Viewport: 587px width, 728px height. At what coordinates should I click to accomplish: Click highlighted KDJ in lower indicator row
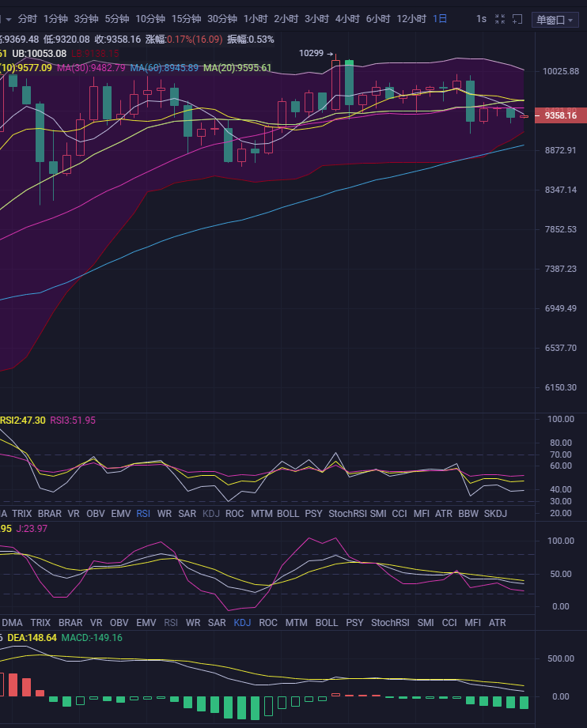pyautogui.click(x=242, y=623)
